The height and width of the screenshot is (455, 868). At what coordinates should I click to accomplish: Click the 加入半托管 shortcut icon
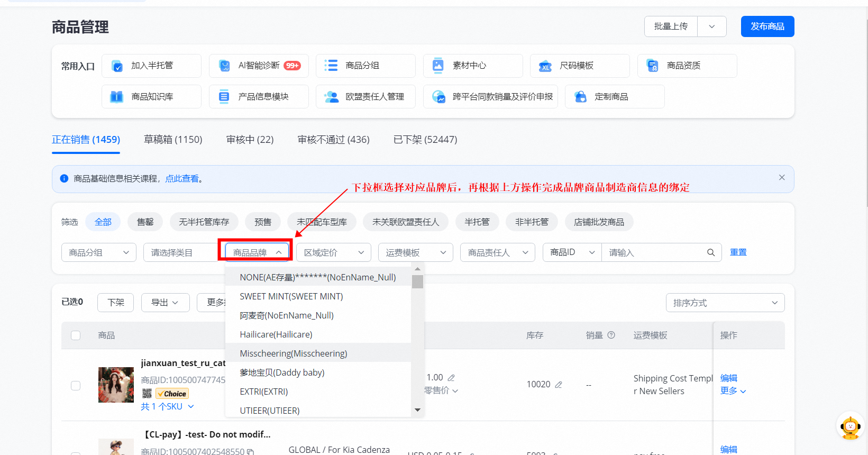point(117,66)
